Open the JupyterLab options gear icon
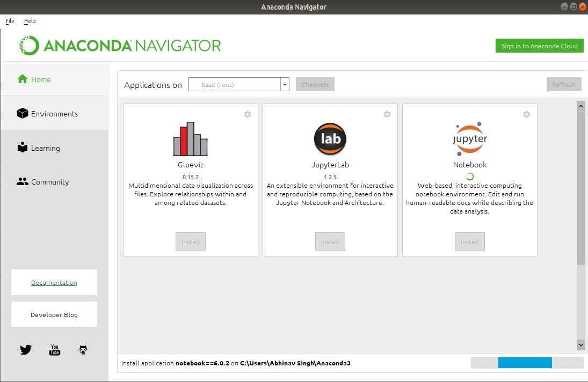The height and width of the screenshot is (382, 588). click(x=387, y=114)
